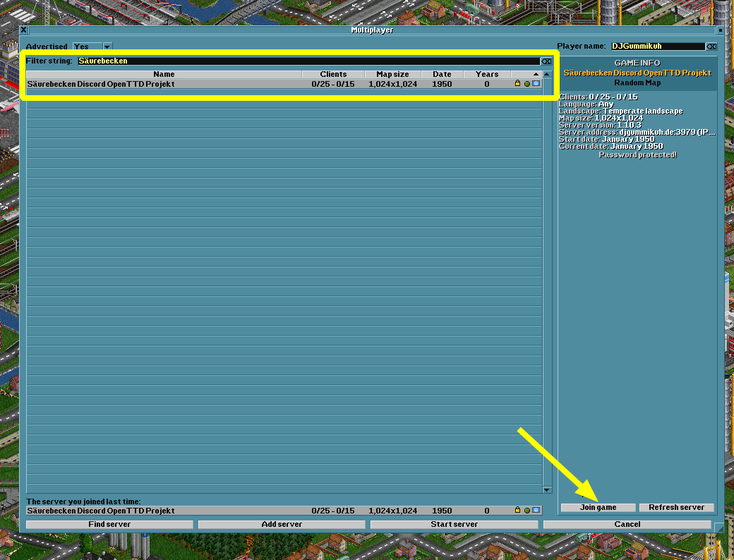The width and height of the screenshot is (734, 560).
Task: Click the 'Language: Any' line in Game Info
Action: (x=586, y=104)
